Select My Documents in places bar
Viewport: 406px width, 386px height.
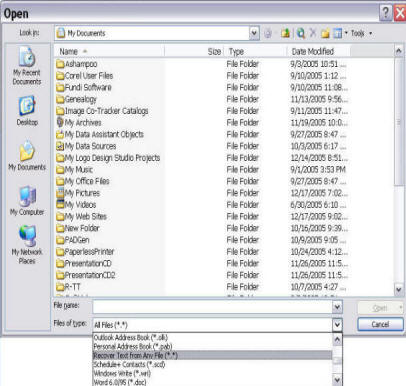pyautogui.click(x=27, y=156)
